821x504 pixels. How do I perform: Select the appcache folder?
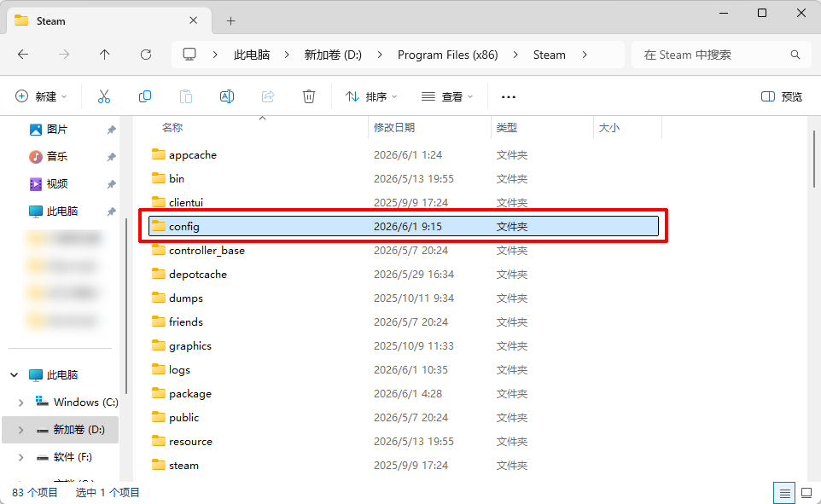(x=403, y=155)
